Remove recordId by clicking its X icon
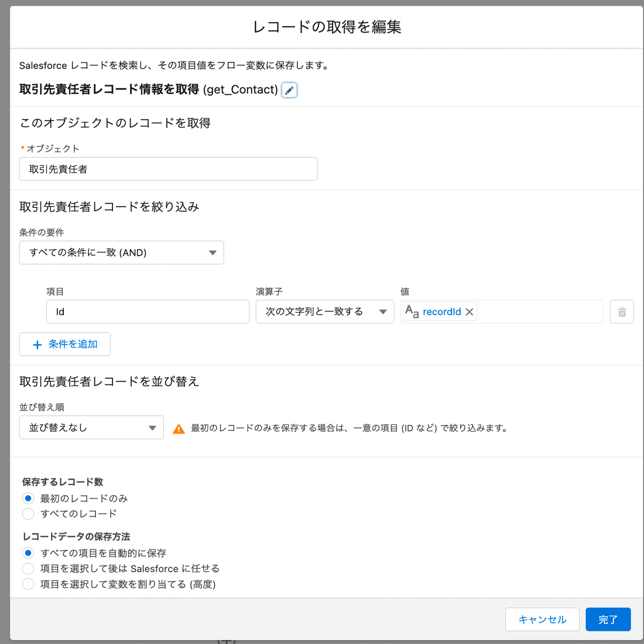 [x=469, y=311]
